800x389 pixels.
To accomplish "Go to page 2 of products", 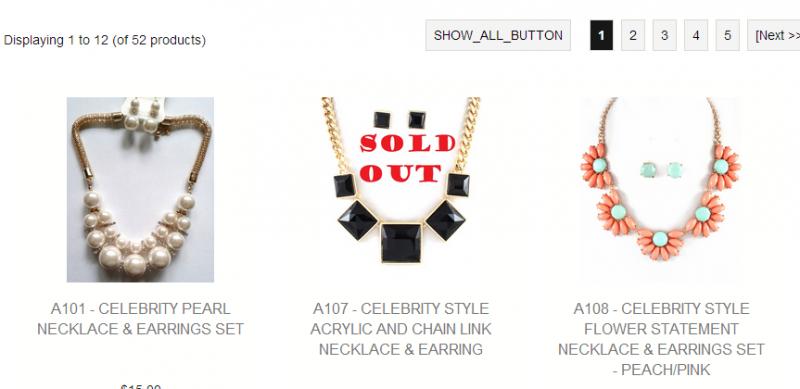I will [x=633, y=35].
